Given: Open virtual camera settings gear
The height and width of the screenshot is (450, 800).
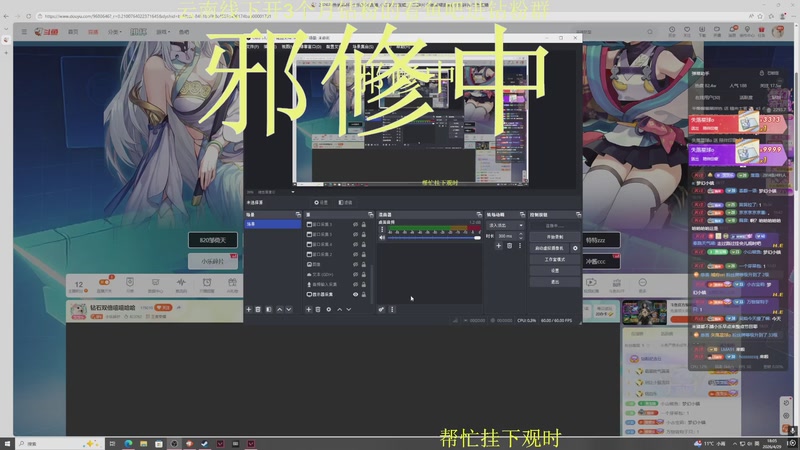Looking at the screenshot, I should [575, 248].
